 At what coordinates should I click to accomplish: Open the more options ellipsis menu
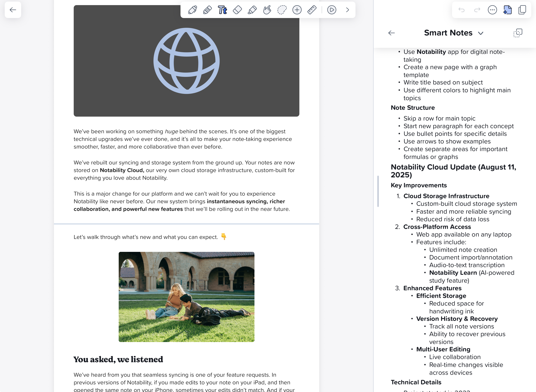(492, 10)
